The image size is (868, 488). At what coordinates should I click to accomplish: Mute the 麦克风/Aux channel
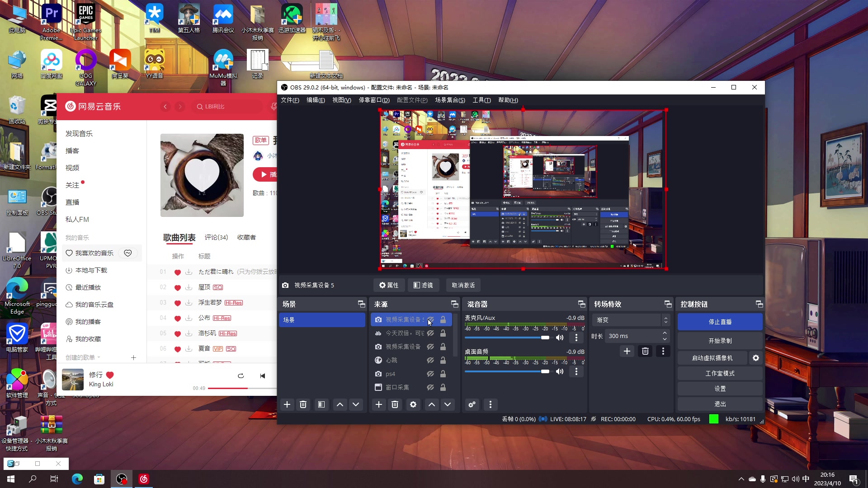coord(560,338)
